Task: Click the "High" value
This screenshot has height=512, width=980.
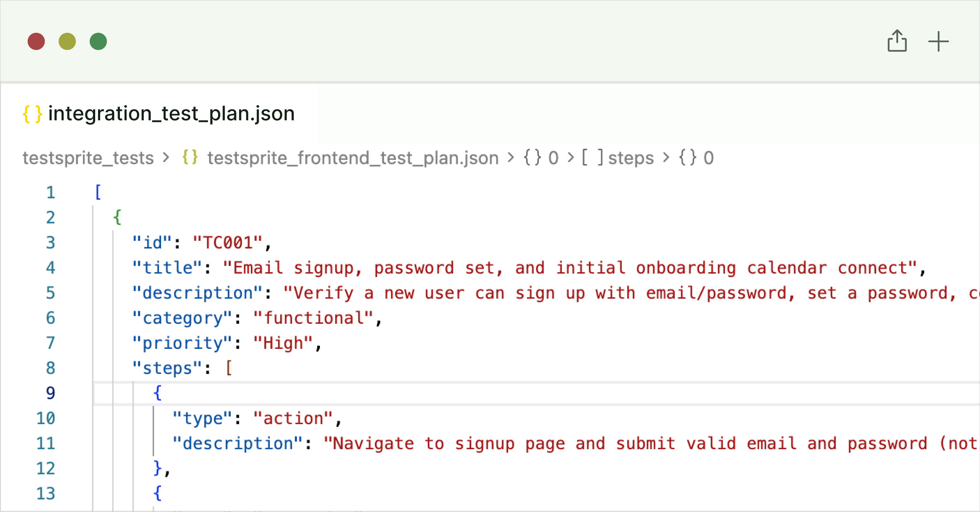Action: click(283, 343)
